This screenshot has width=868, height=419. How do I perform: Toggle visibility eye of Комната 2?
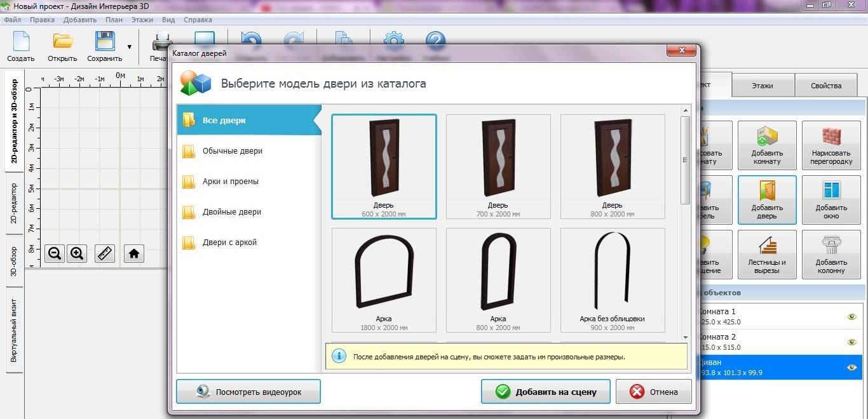(852, 342)
